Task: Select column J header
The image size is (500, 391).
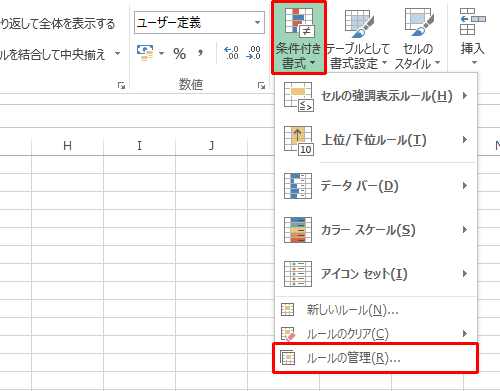Action: point(211,146)
